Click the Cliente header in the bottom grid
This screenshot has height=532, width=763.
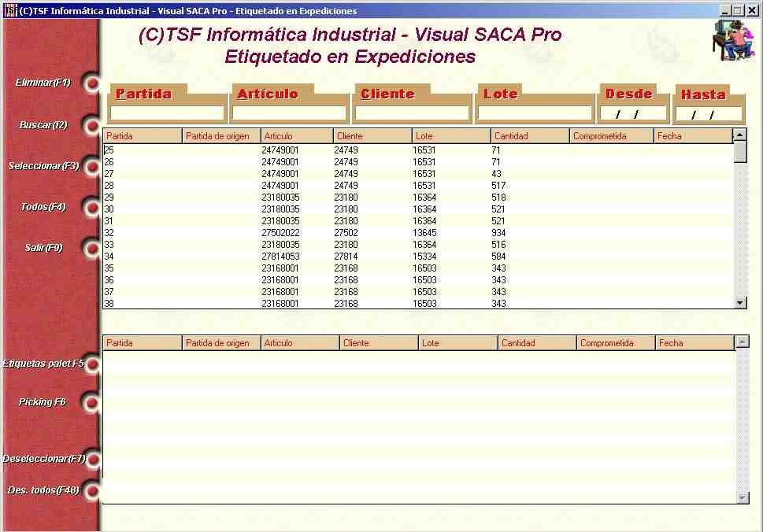point(379,343)
